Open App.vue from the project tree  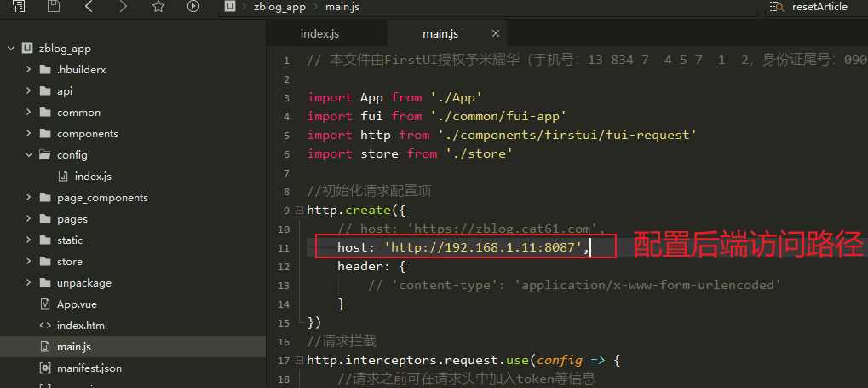point(76,304)
